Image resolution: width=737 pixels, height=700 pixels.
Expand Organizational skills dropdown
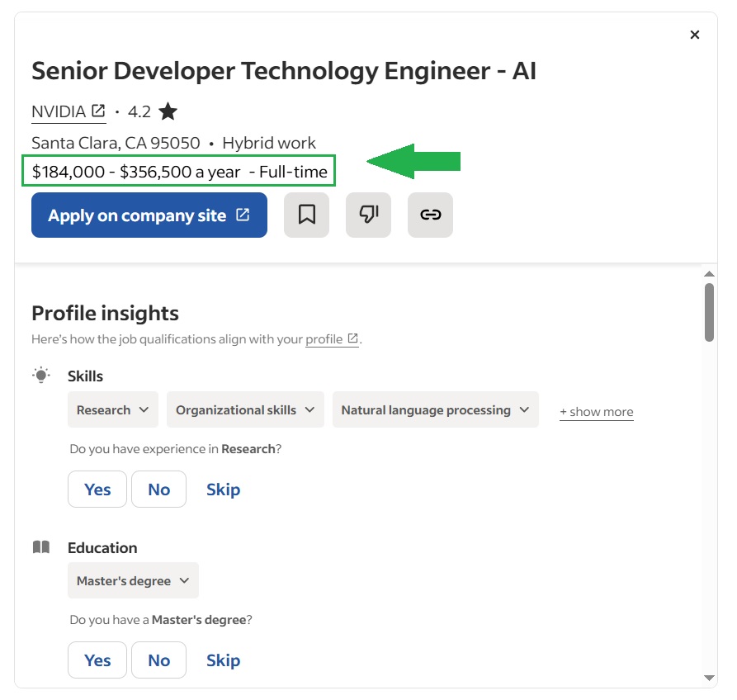click(245, 410)
